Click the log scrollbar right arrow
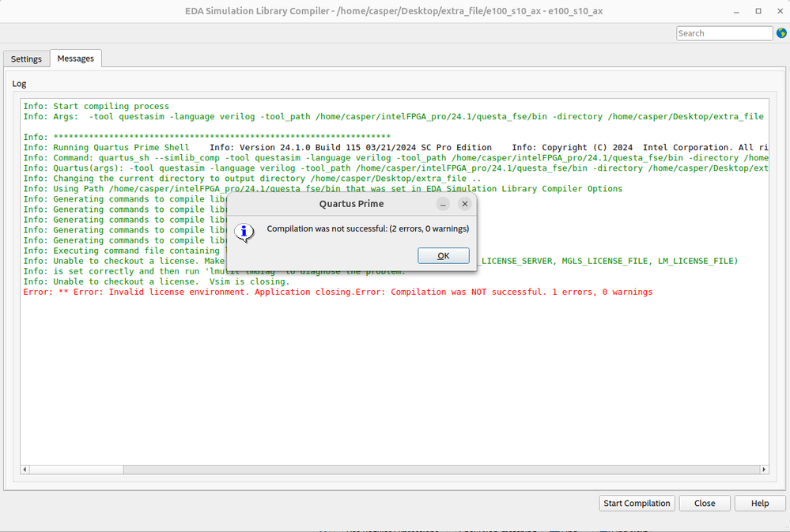790x532 pixels. pos(764,469)
